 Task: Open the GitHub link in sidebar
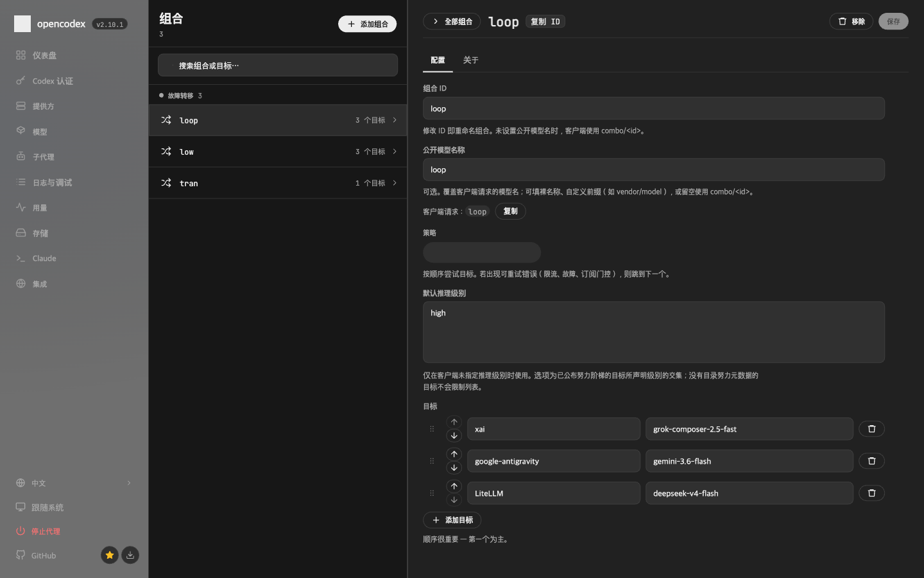(x=37, y=556)
